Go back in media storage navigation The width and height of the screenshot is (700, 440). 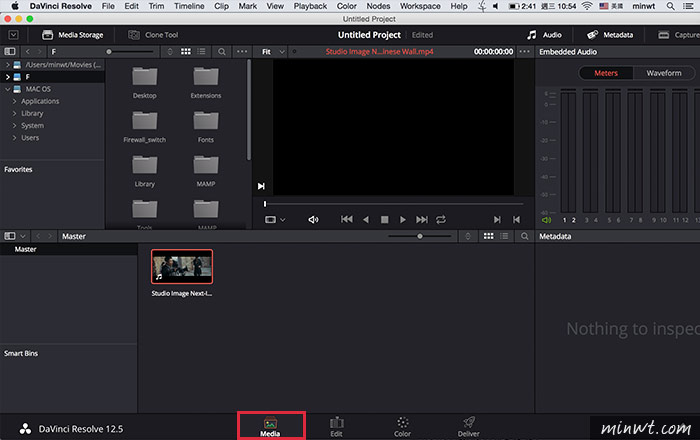click(28, 52)
